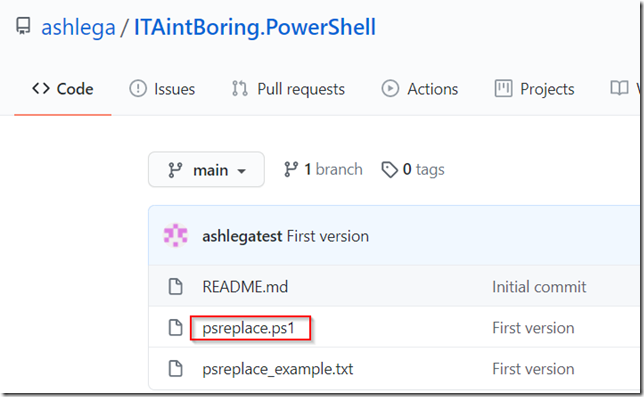The width and height of the screenshot is (644, 397).
Task: Click the Actions play circle icon
Action: coord(390,88)
